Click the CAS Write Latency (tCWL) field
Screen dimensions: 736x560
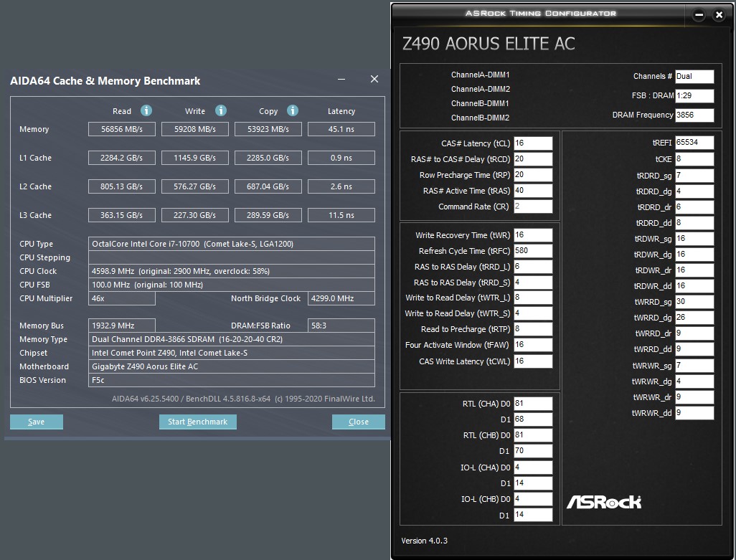coord(533,361)
